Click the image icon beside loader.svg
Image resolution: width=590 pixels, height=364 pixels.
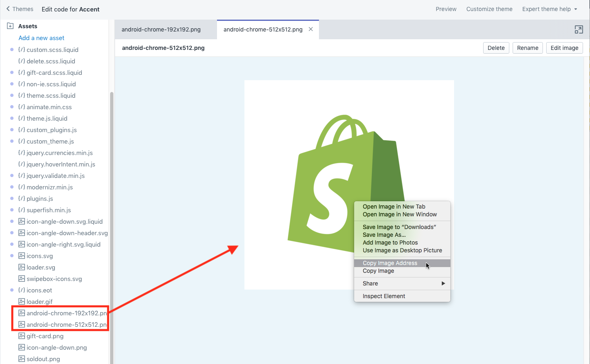pos(21,267)
